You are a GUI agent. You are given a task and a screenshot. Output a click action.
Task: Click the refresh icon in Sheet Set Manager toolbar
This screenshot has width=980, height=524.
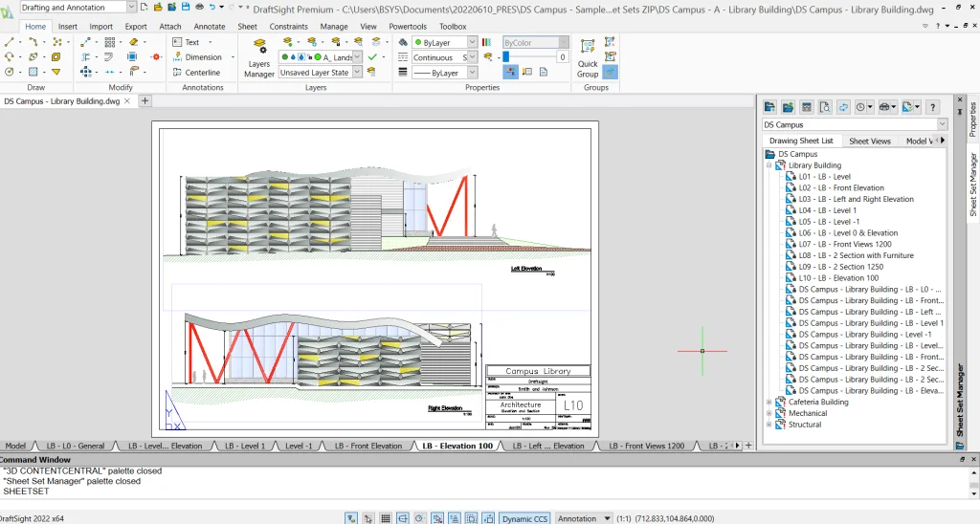(844, 107)
